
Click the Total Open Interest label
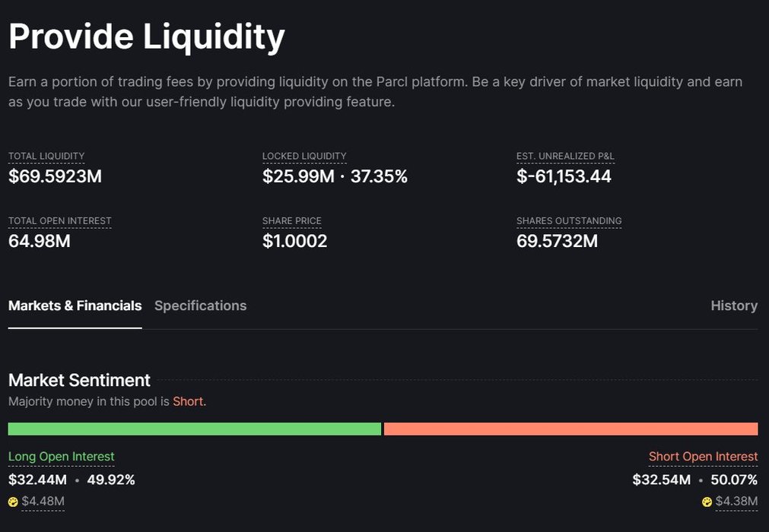(x=59, y=221)
